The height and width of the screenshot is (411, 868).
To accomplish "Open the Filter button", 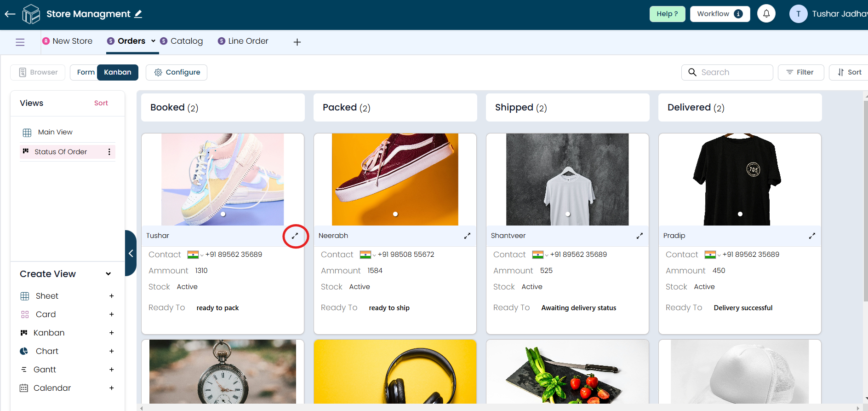I will point(800,72).
